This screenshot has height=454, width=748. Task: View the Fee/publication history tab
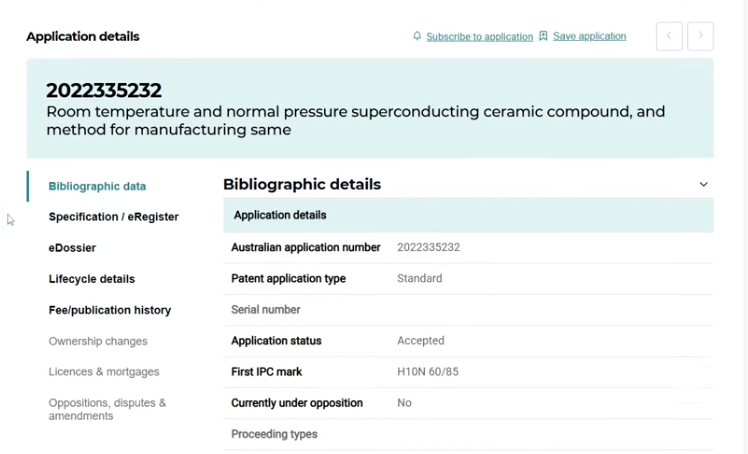point(109,310)
